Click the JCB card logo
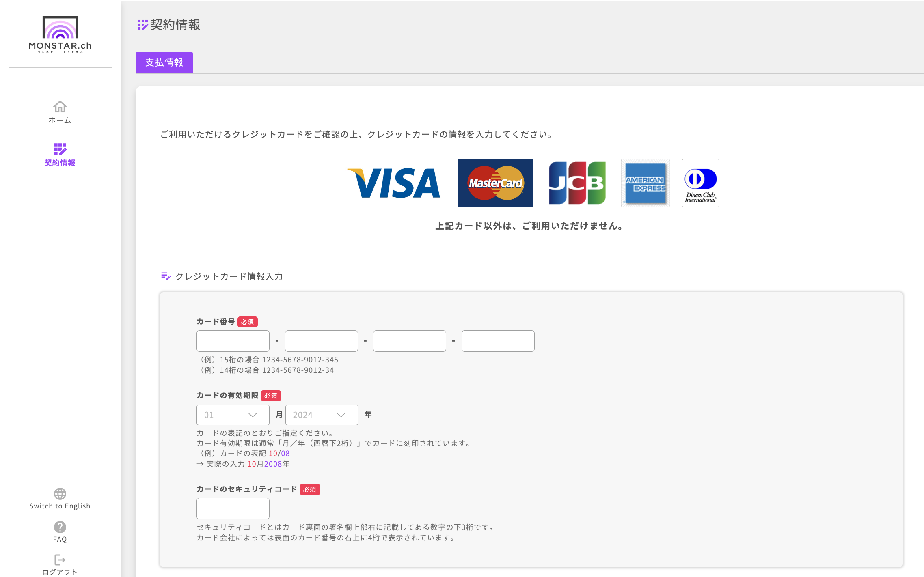The image size is (924, 577). pyautogui.click(x=577, y=183)
